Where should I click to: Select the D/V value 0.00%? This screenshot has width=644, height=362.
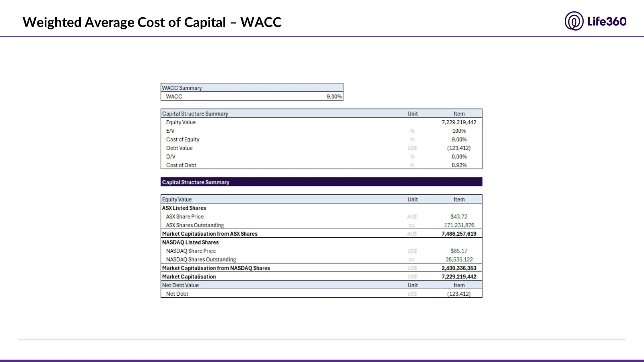[x=459, y=156]
